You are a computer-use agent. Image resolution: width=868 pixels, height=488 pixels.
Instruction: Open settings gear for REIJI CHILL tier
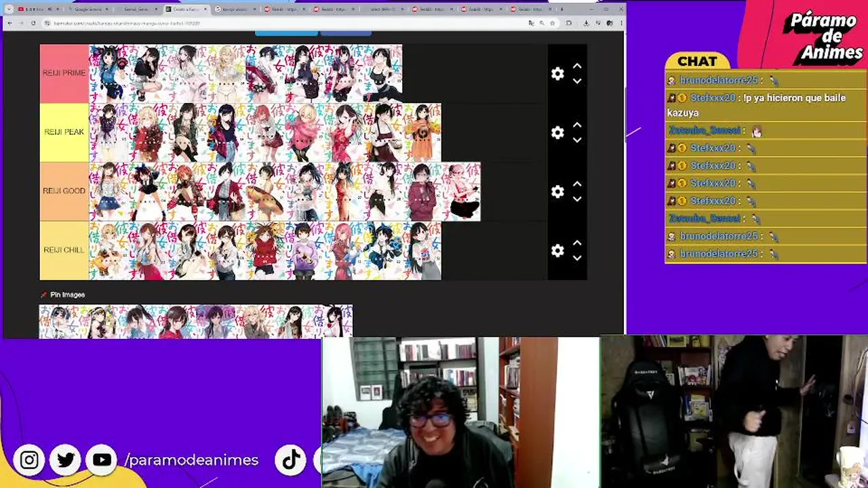tap(557, 251)
